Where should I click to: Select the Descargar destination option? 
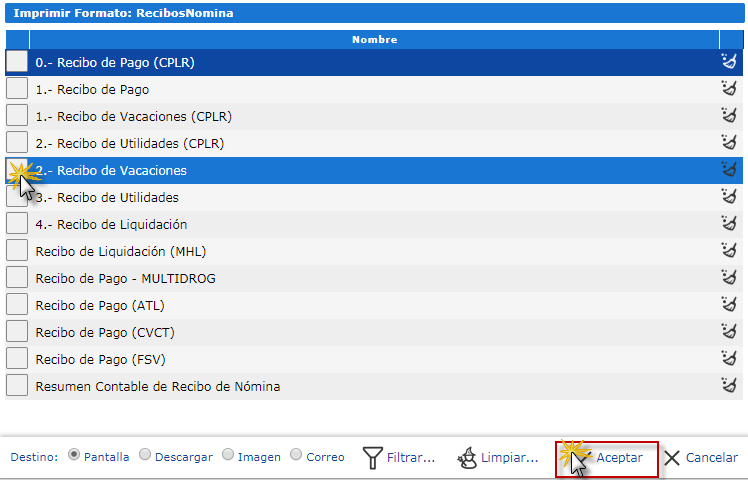145,455
